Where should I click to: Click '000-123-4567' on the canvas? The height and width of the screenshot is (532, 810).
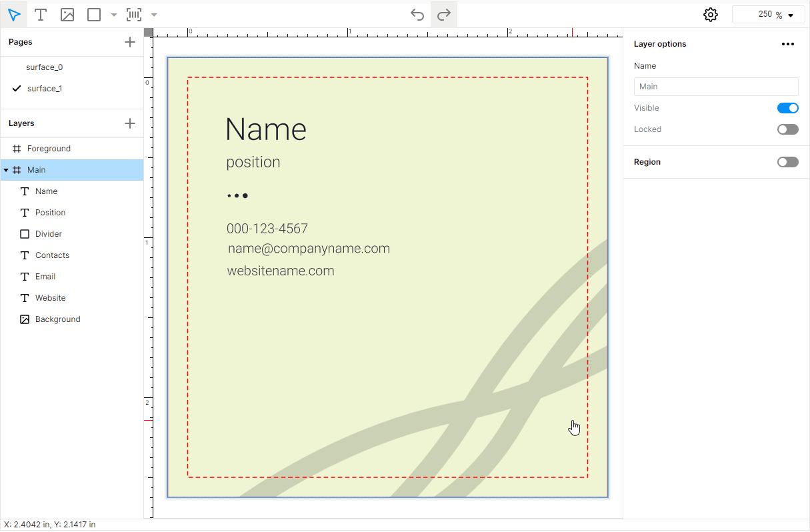coord(267,229)
